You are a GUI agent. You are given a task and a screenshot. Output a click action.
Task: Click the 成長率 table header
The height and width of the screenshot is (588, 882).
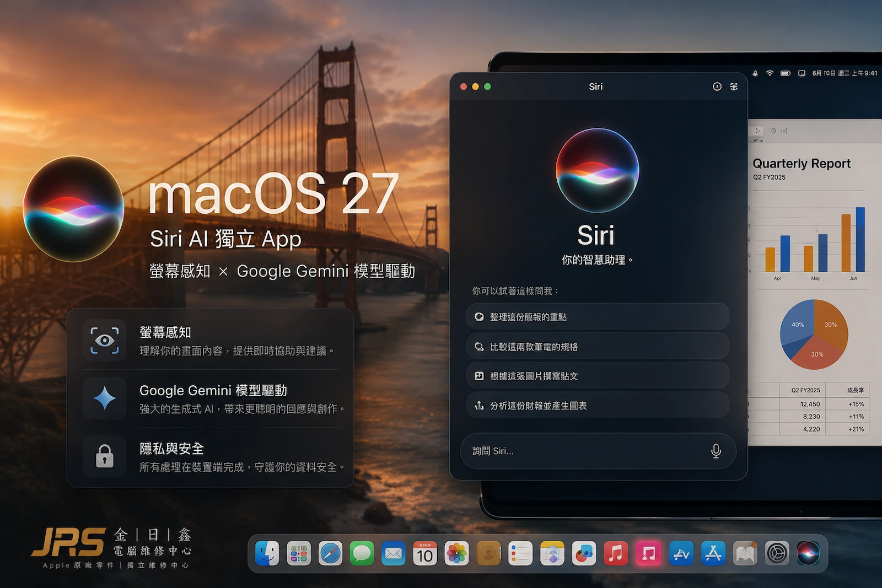tap(855, 390)
